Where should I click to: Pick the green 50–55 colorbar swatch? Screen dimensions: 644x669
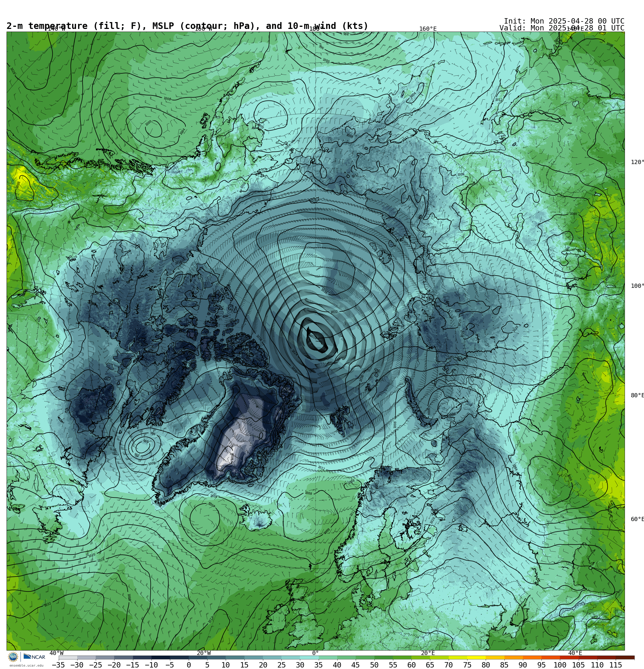[384, 657]
